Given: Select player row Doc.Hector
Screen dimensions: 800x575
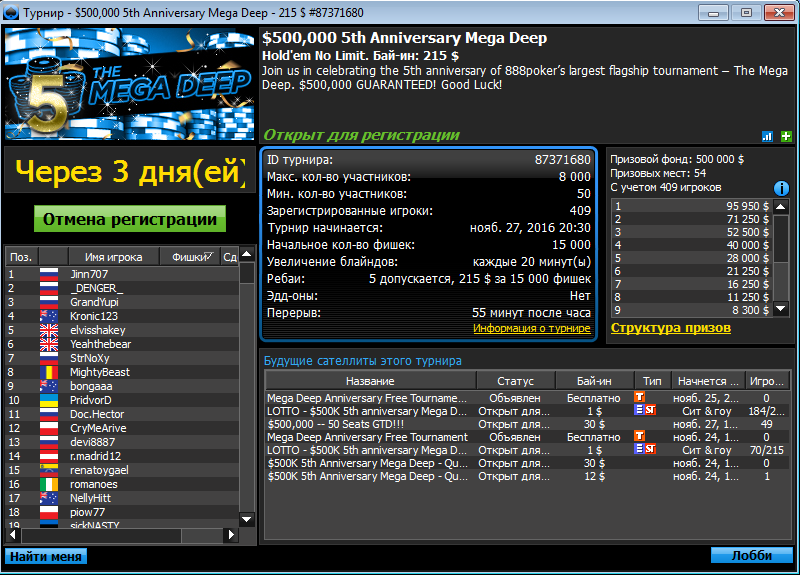Looking at the screenshot, I should (x=122, y=414).
